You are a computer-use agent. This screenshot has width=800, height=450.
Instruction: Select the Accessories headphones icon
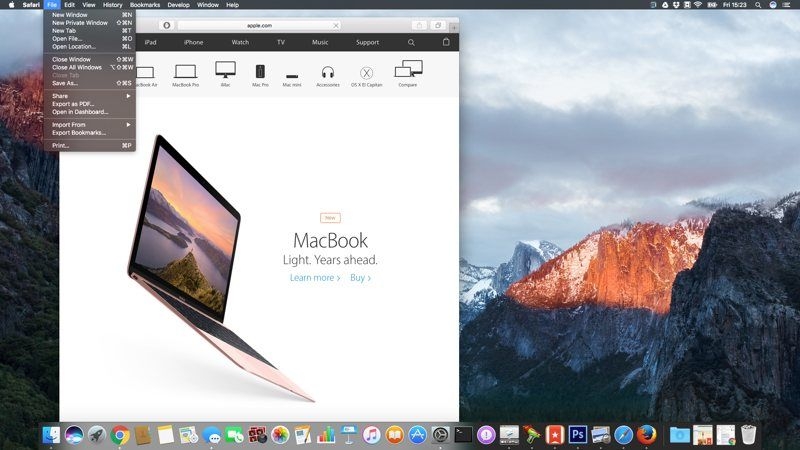pos(328,77)
